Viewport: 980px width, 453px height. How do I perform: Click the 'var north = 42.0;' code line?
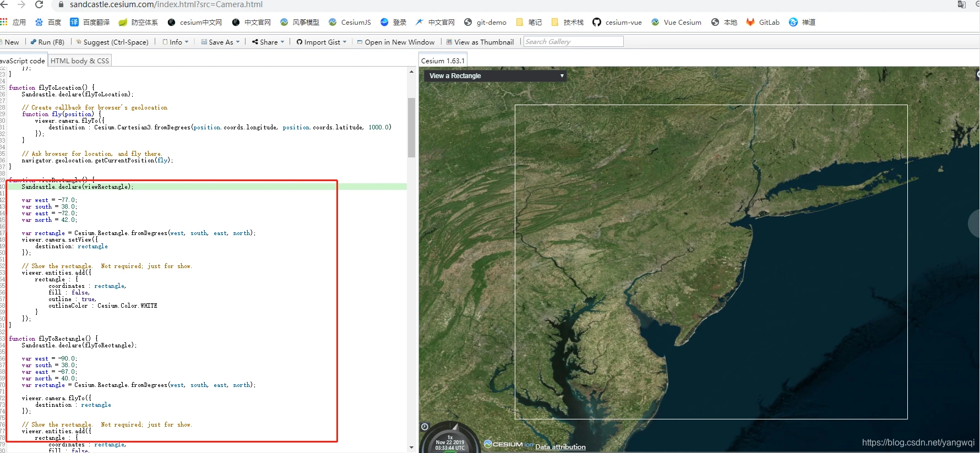[50, 220]
